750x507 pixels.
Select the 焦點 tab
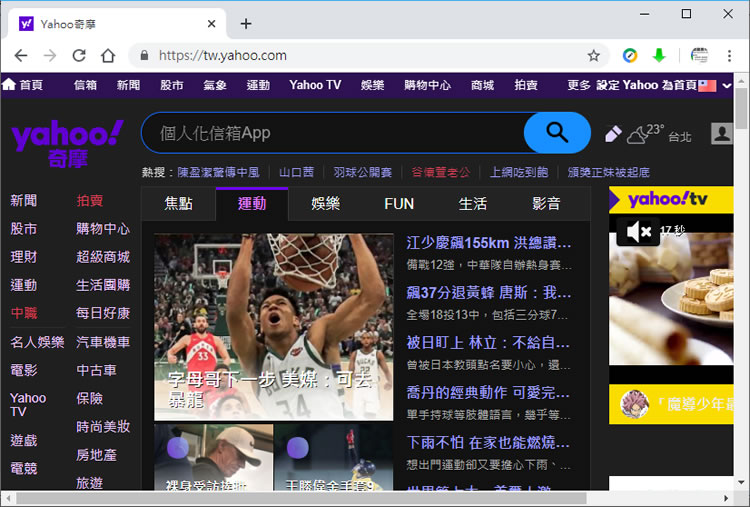point(178,204)
